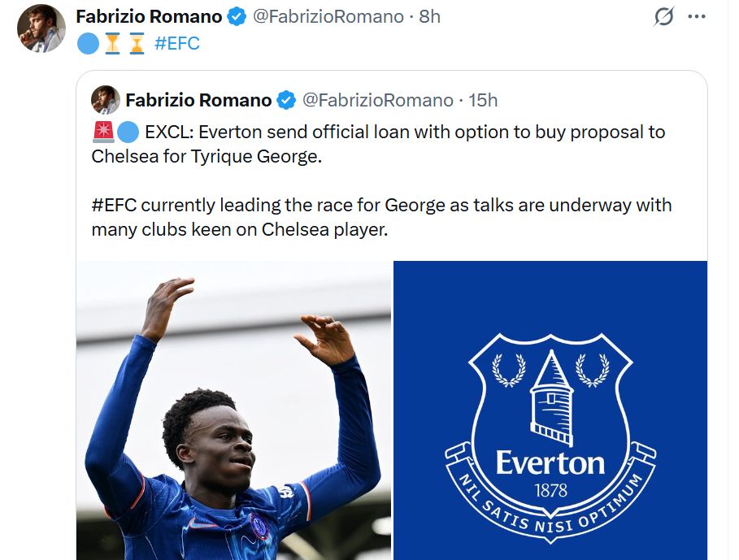The image size is (739, 560).
Task: Open the large profile avatar at top left
Action: (x=41, y=28)
